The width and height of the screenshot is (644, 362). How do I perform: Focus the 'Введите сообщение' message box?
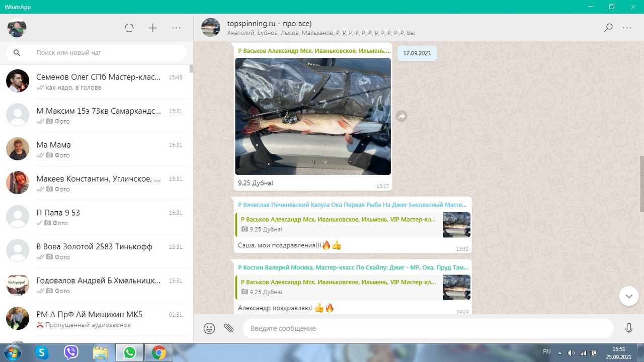pyautogui.click(x=428, y=328)
